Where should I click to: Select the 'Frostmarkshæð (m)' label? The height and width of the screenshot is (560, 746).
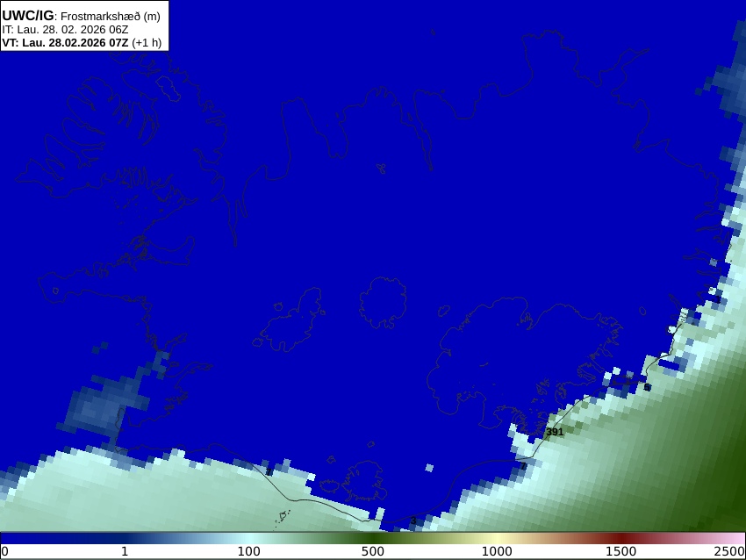click(x=111, y=16)
